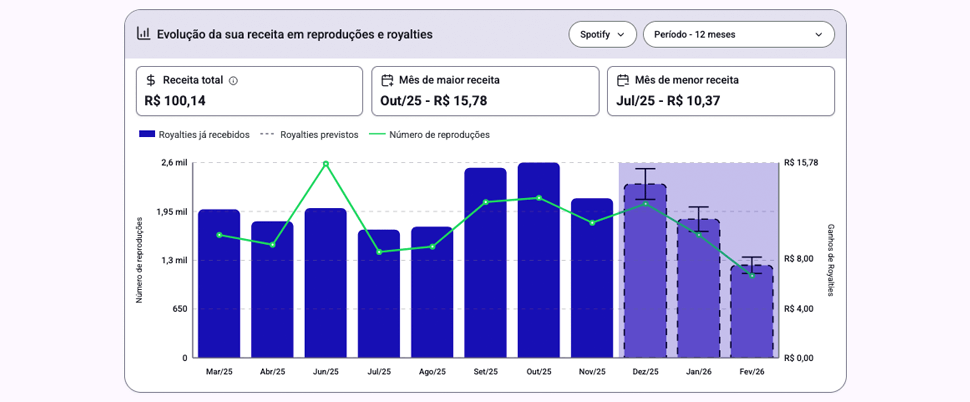Click the Jul/25 x-axis month label
This screenshot has height=402, width=970.
[x=379, y=372]
